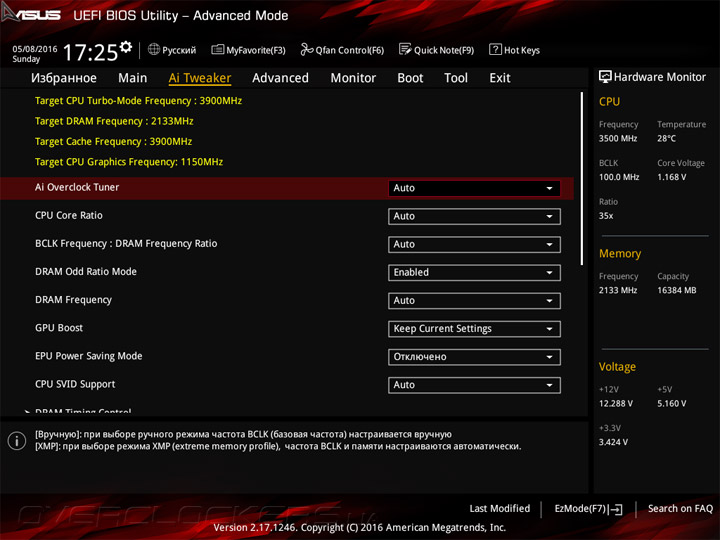The height and width of the screenshot is (540, 720).
Task: Click the globe language icon
Action: [x=154, y=49]
